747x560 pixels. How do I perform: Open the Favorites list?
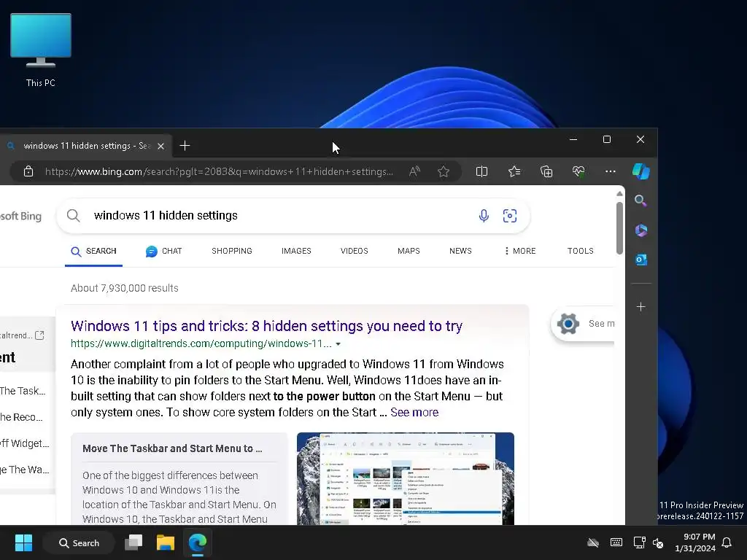tap(514, 171)
